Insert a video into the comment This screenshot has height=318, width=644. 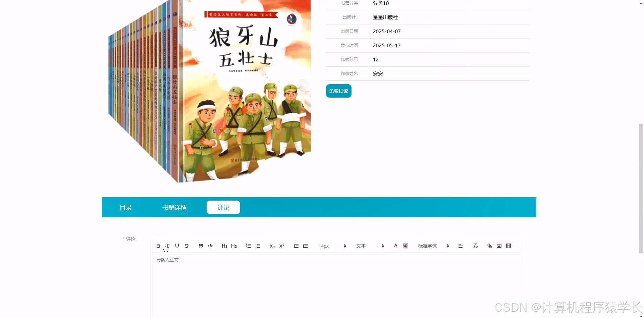click(508, 246)
